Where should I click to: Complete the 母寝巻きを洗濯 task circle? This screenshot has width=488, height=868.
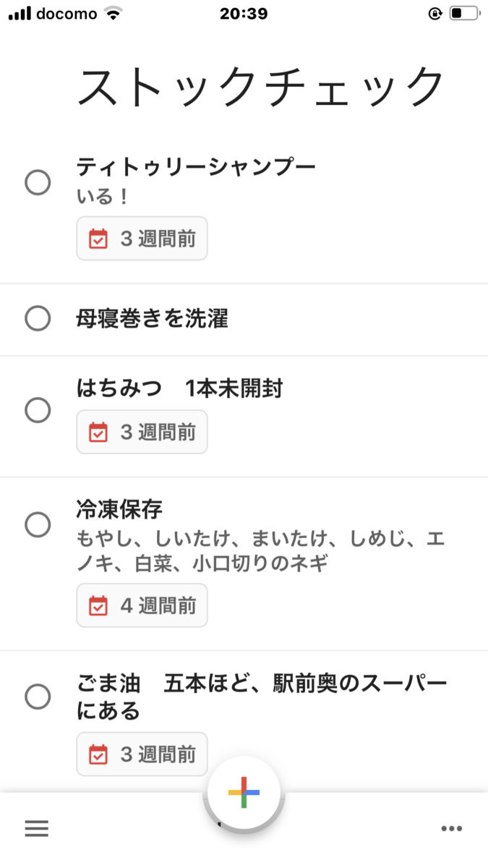click(38, 318)
